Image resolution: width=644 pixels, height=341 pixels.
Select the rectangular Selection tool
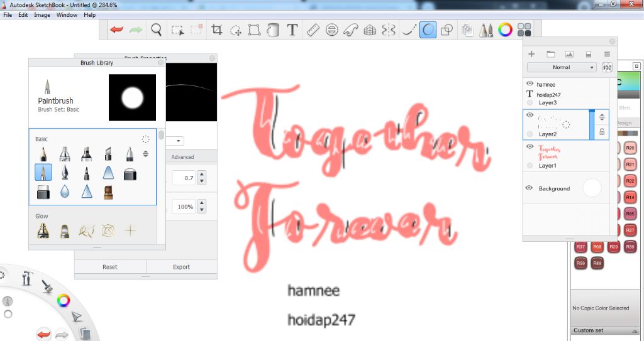(x=177, y=30)
